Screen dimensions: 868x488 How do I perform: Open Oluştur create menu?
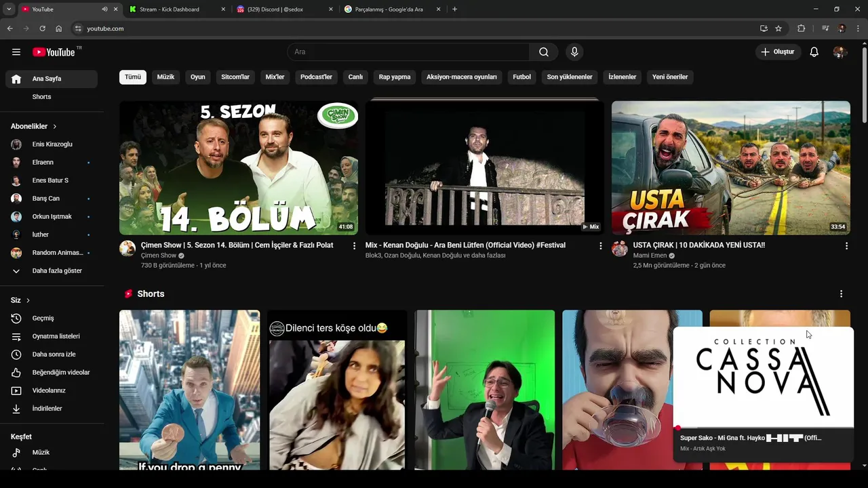[x=778, y=52]
